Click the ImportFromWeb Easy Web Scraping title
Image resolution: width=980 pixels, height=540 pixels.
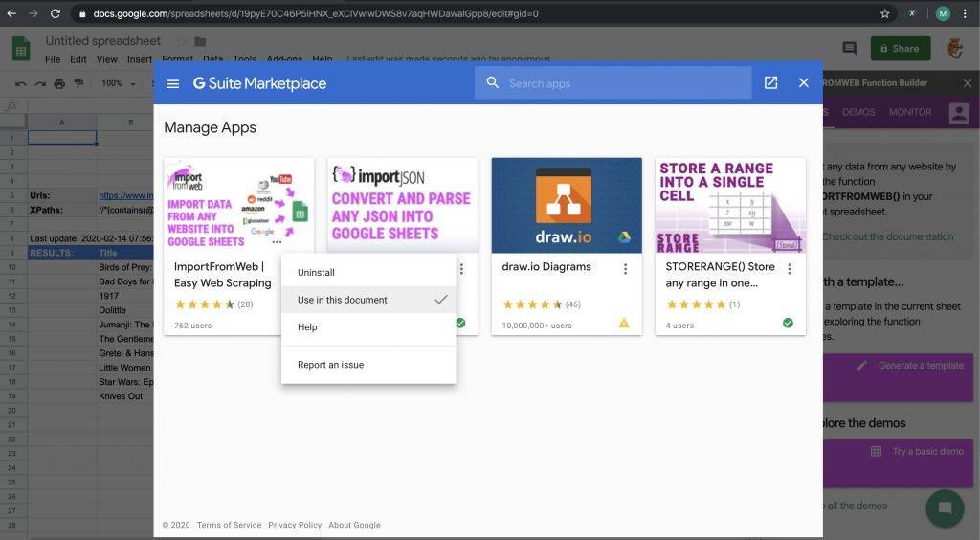pyautogui.click(x=222, y=275)
